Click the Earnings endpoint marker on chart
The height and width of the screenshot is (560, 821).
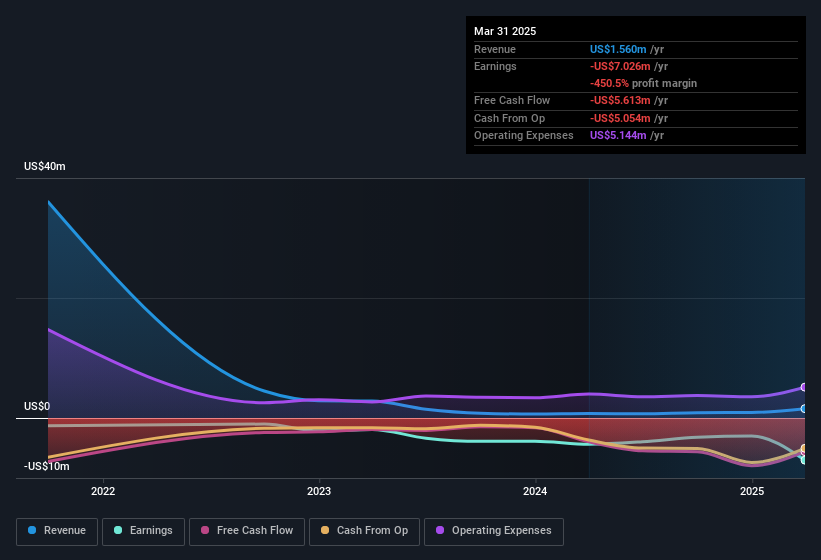[804, 460]
